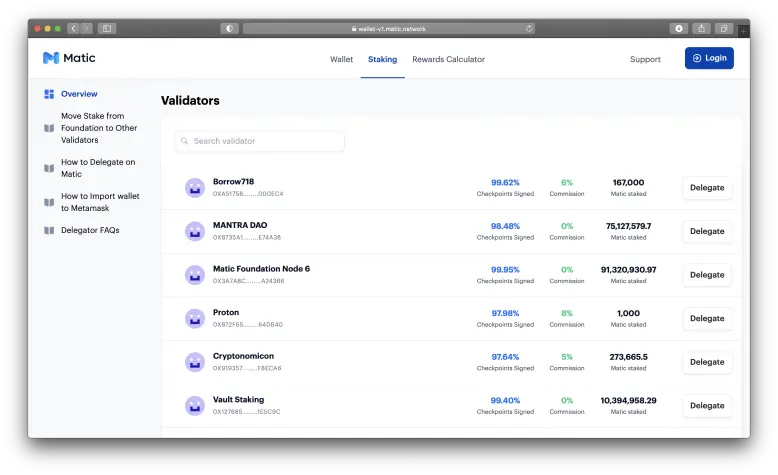Image resolution: width=778 pixels, height=475 pixels.
Task: Open Delegator FAQs link
Action: coord(90,230)
